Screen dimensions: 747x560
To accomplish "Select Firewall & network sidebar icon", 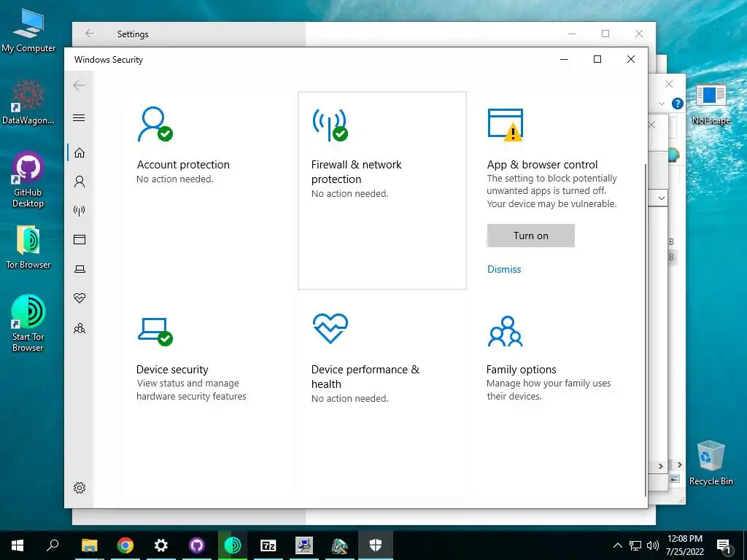I will [80, 211].
